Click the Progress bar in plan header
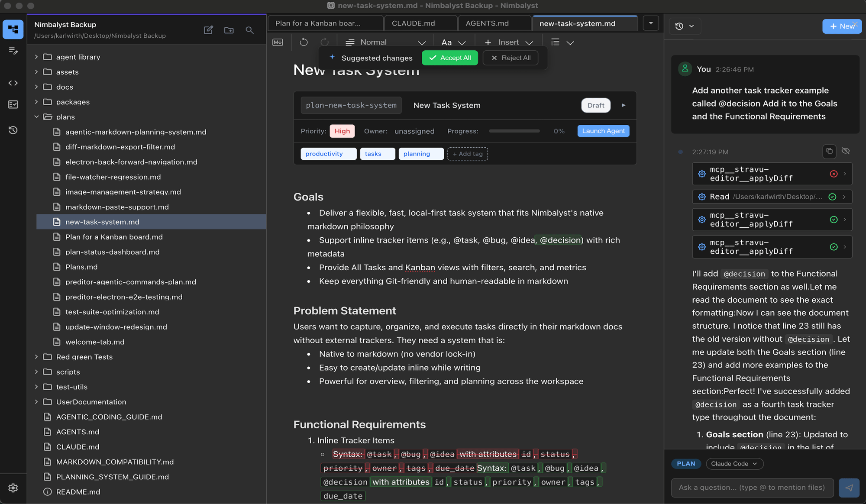Image resolution: width=866 pixels, height=504 pixels. click(514, 131)
